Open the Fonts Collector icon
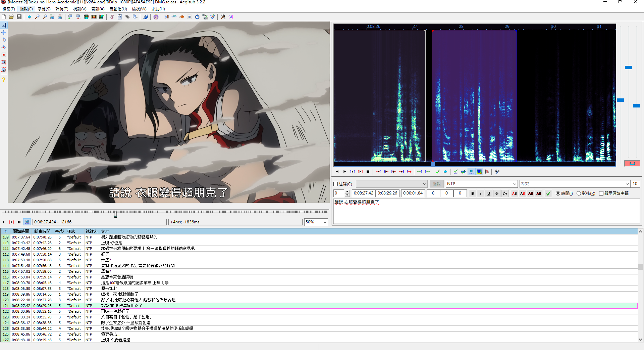 pos(135,17)
